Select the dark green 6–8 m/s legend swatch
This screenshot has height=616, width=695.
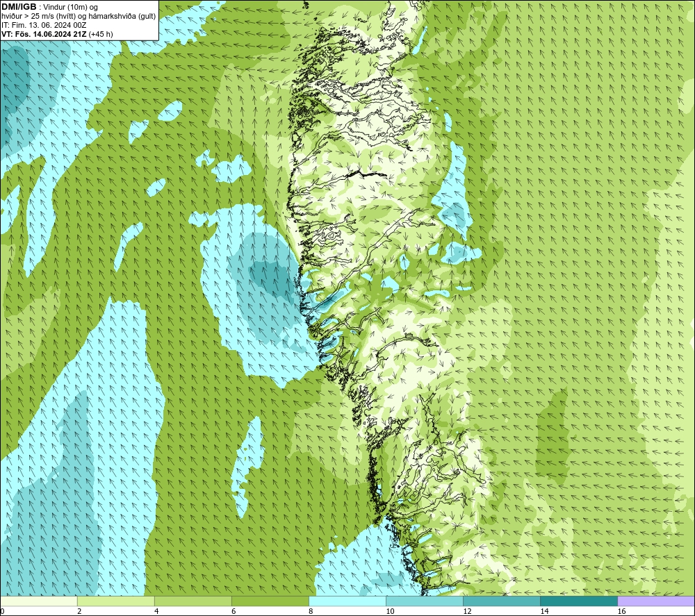270,601
